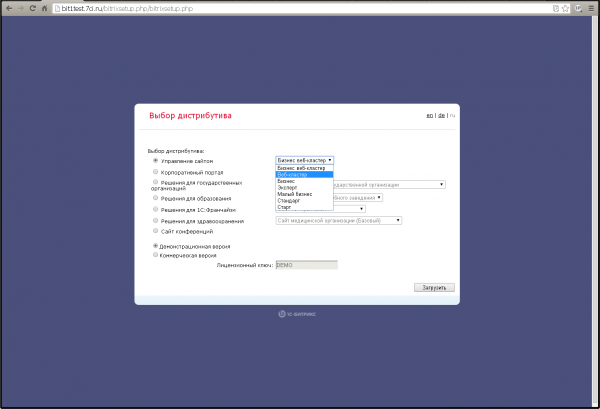Collapse the Бизнес веб-кластер edition dropdown
600x409 pixels.
coord(305,160)
